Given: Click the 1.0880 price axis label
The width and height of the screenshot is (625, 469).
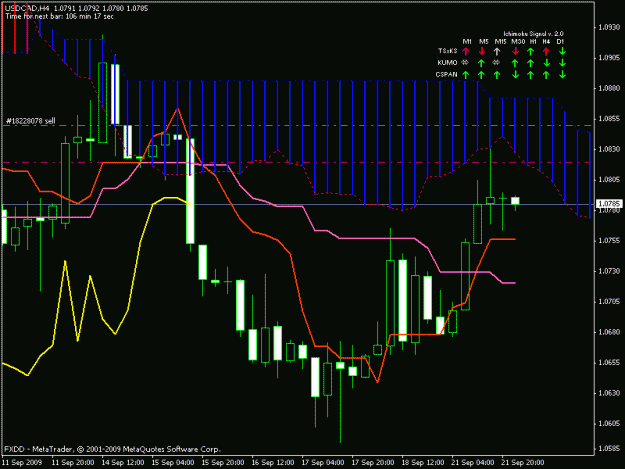Looking at the screenshot, I should click(x=609, y=88).
